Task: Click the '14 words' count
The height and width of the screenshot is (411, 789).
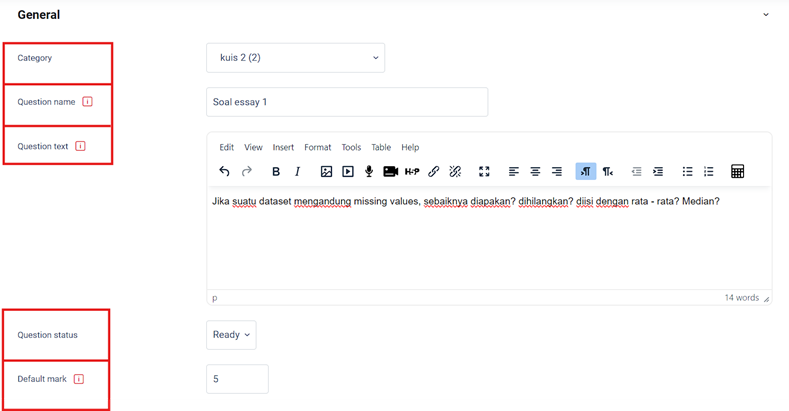Action: click(x=741, y=298)
